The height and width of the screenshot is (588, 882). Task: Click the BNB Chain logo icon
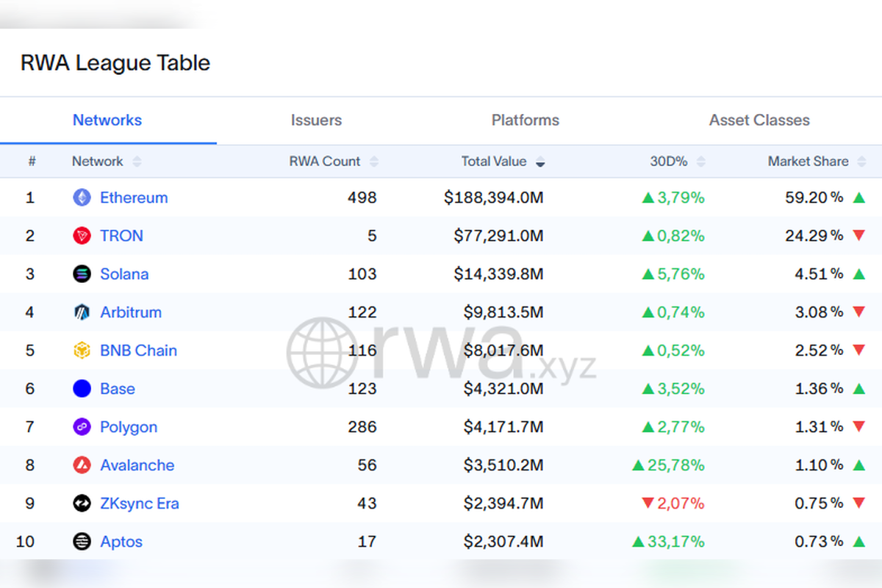point(82,351)
